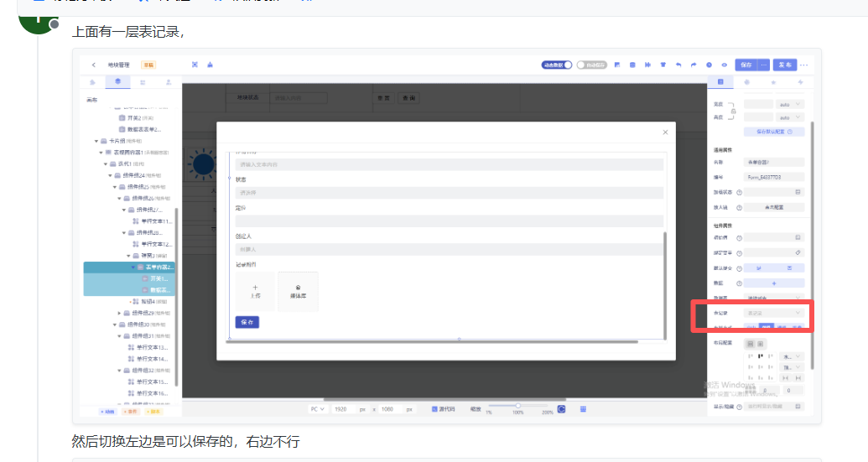
Task: Click the back arrow beside 地块管理
Action: click(x=93, y=65)
